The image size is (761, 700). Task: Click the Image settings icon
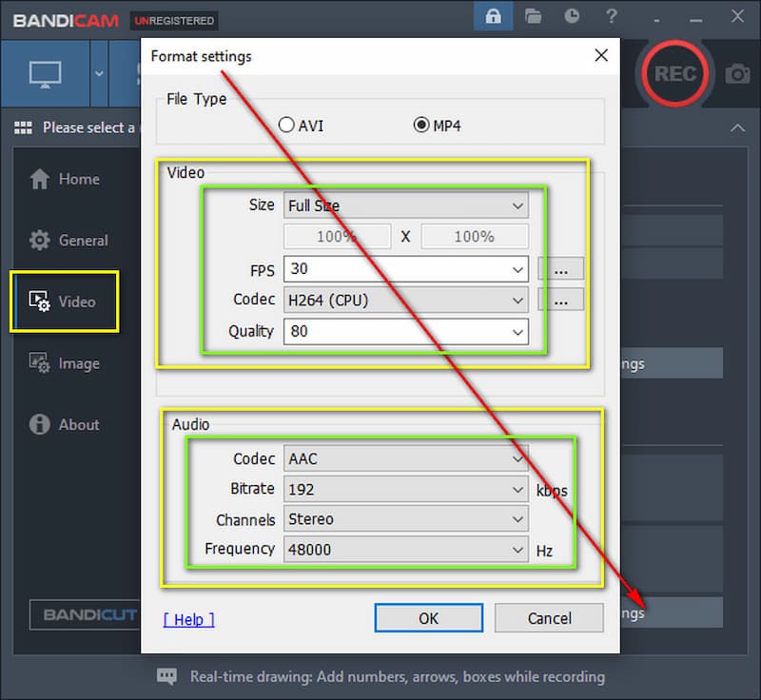click(x=39, y=363)
